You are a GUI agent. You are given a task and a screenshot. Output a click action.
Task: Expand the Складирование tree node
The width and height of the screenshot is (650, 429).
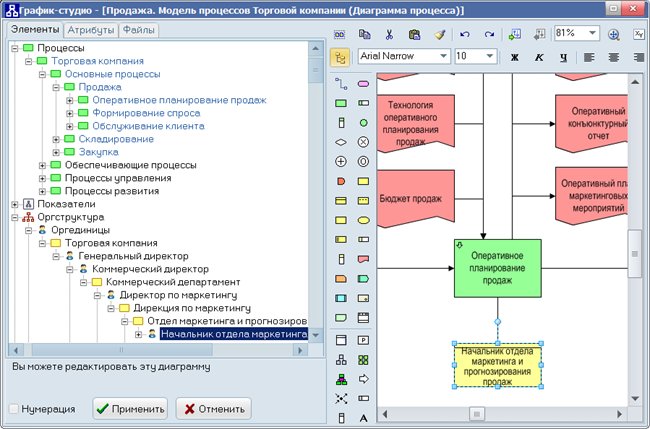pos(56,139)
